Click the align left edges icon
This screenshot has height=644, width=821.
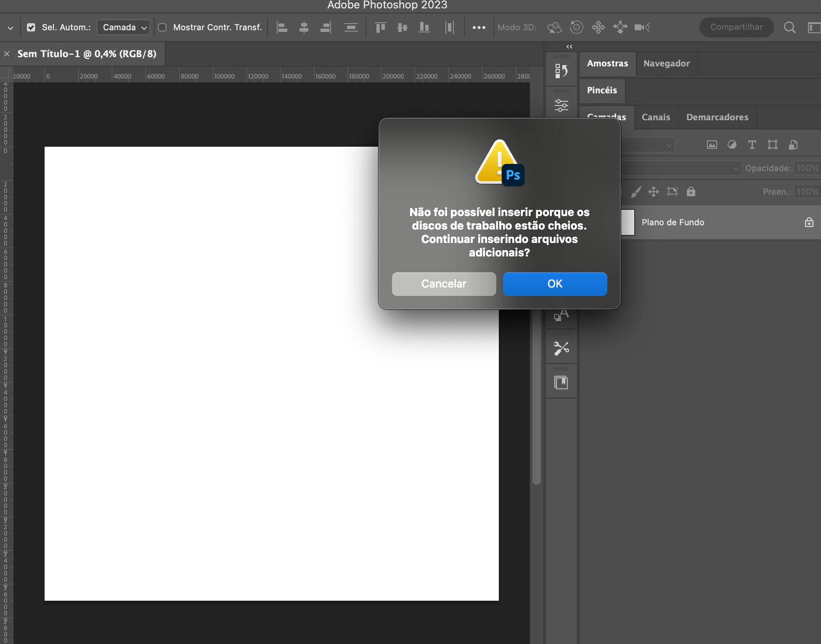282,28
